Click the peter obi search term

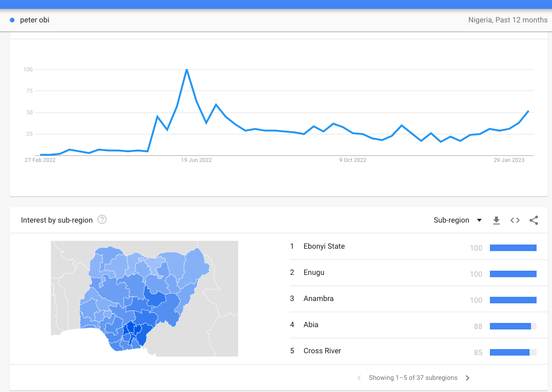click(35, 20)
